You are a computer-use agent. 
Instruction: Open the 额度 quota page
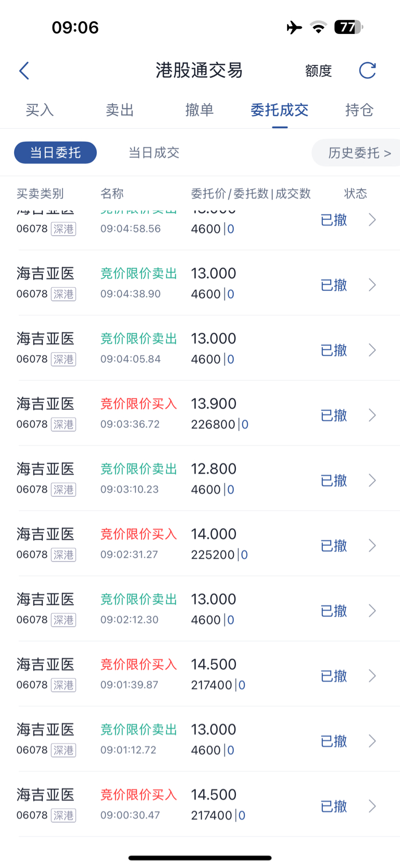[x=318, y=71]
